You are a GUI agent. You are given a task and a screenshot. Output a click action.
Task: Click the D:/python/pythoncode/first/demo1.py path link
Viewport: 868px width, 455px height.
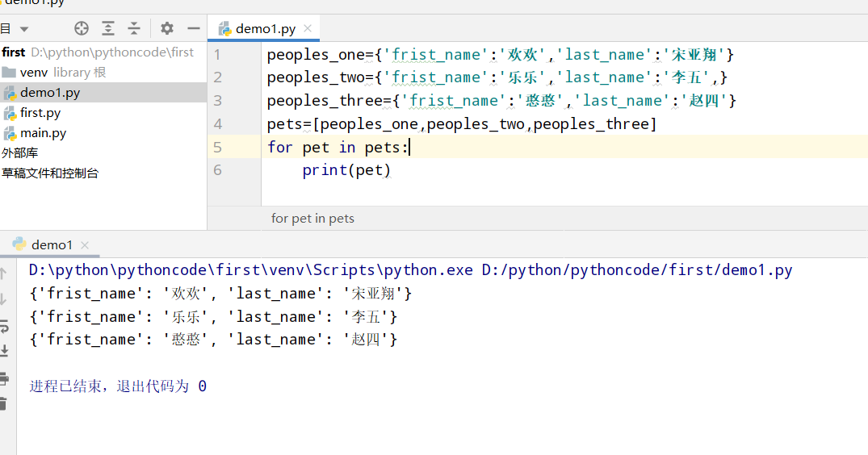click(637, 269)
